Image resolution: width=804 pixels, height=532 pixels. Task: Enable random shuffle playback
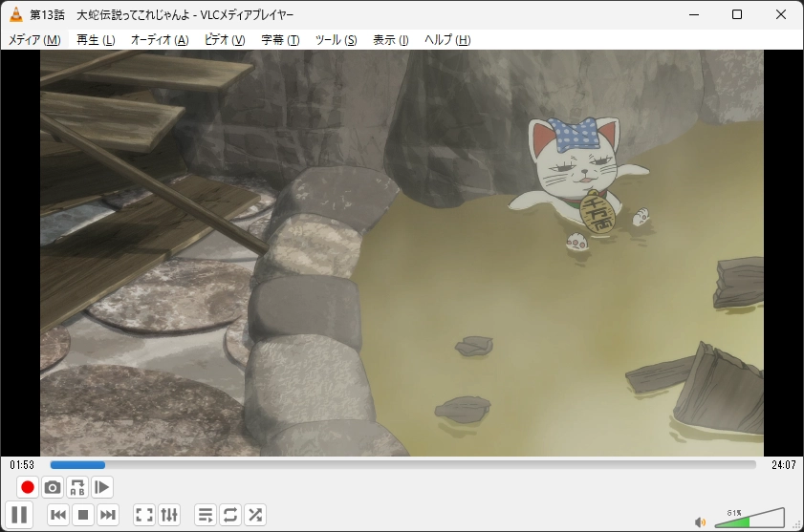(x=255, y=516)
